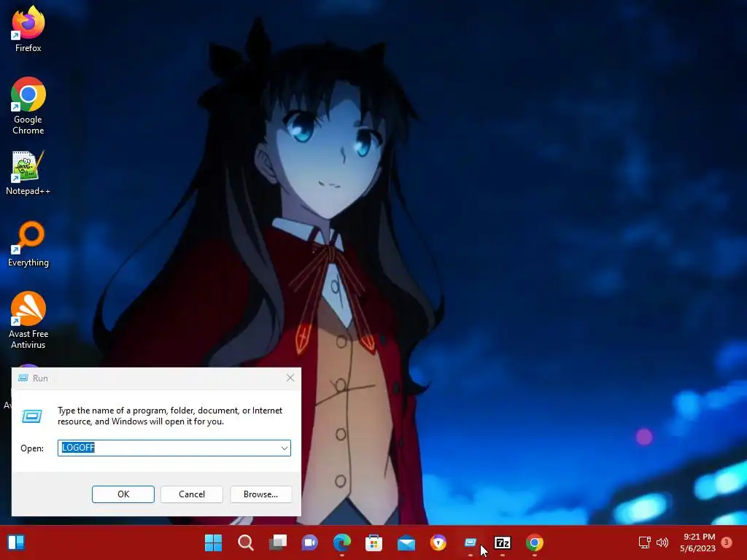Click the Open field containing LOGOFF

pyautogui.click(x=174, y=448)
